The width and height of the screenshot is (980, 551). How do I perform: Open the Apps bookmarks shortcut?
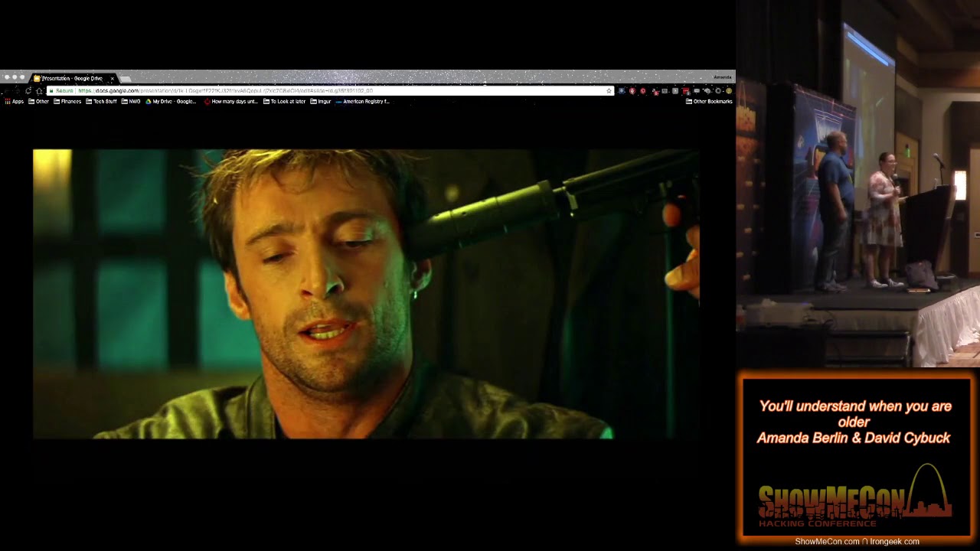click(15, 101)
